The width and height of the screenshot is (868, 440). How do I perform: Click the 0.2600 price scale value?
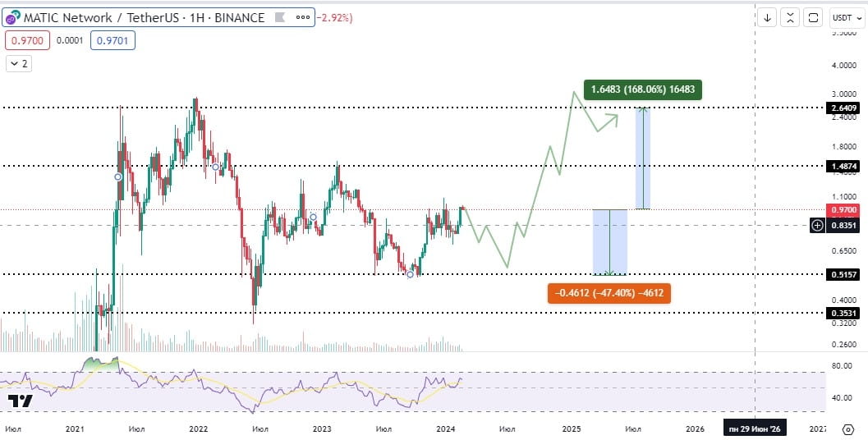[x=844, y=344]
